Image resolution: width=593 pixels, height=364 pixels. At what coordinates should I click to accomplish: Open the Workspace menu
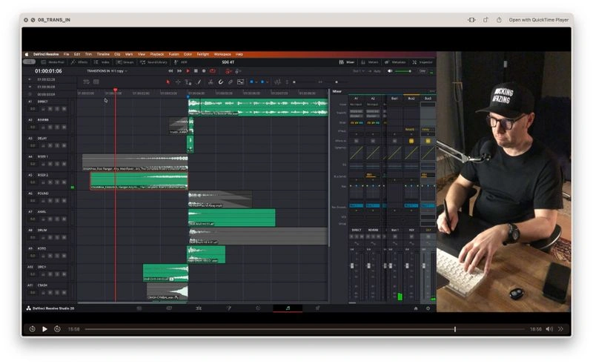click(x=222, y=54)
